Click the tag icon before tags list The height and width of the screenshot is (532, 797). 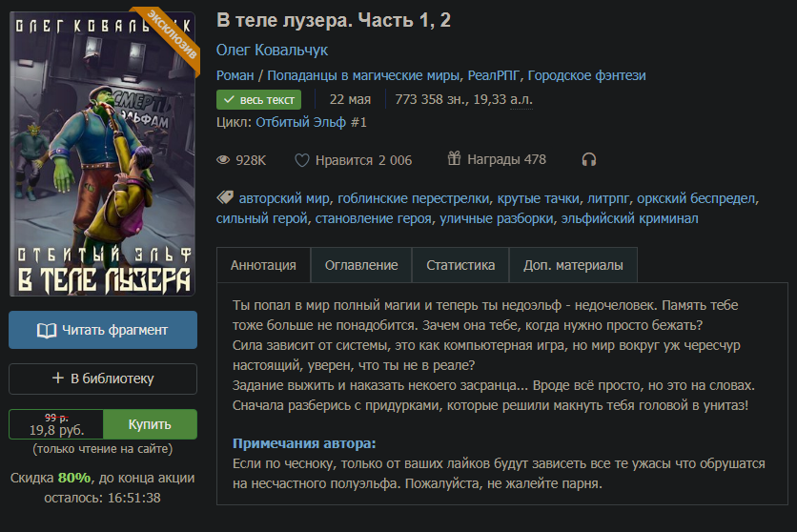tap(225, 197)
